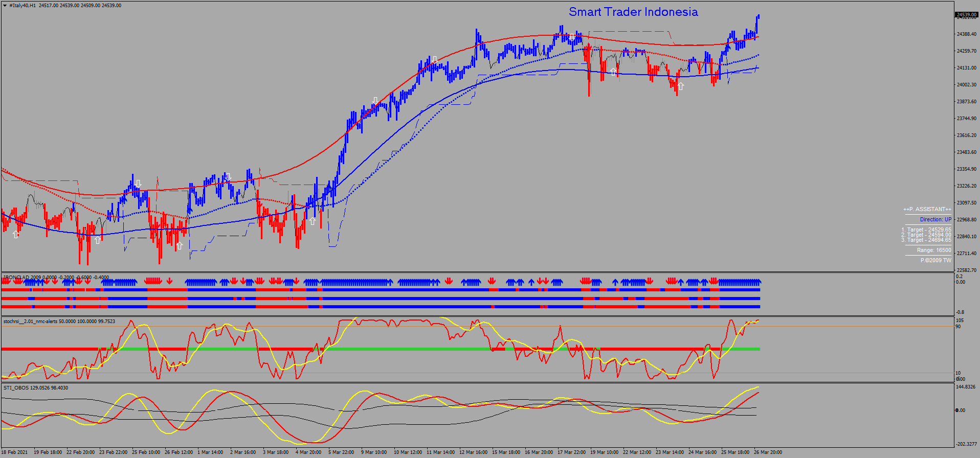The width and height of the screenshot is (980, 458).
Task: Click the 25 Mar 18:00 time axis label
Action: click(735, 452)
